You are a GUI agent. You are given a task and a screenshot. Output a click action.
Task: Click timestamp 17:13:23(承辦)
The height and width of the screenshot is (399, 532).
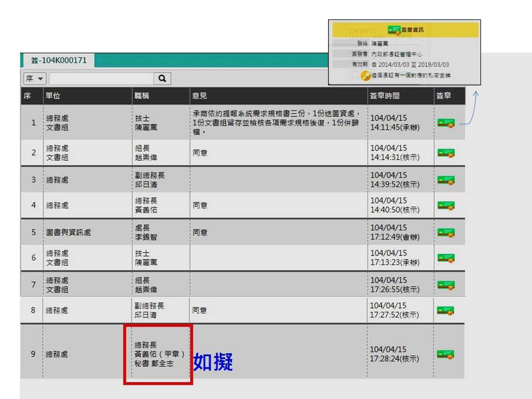(395, 263)
